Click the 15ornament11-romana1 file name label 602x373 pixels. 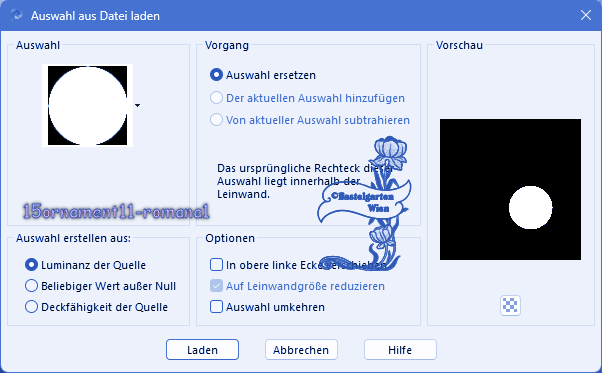click(x=116, y=211)
